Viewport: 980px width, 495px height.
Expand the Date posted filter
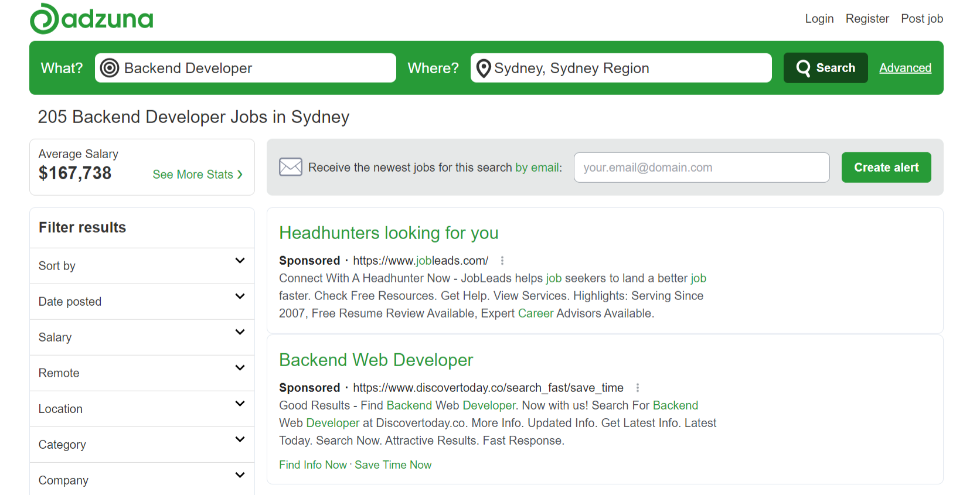tap(142, 302)
